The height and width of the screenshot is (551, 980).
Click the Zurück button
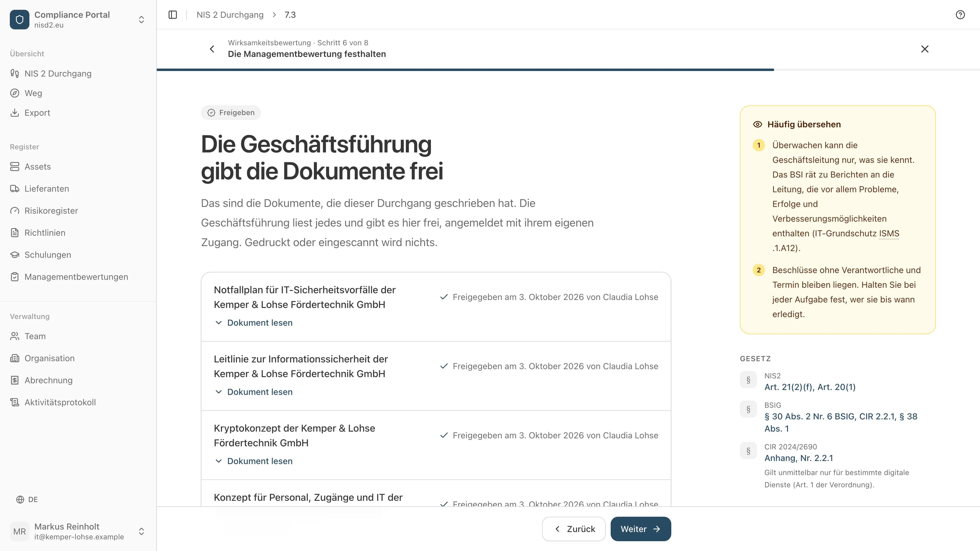[574, 529]
